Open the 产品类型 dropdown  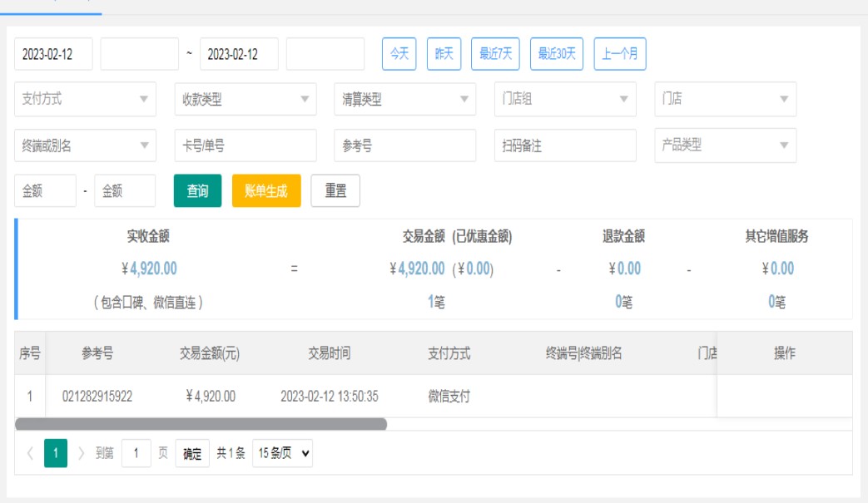(725, 145)
